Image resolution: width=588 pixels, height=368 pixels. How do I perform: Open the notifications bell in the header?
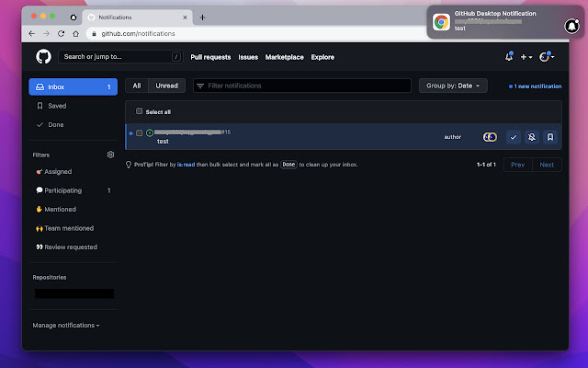click(509, 57)
